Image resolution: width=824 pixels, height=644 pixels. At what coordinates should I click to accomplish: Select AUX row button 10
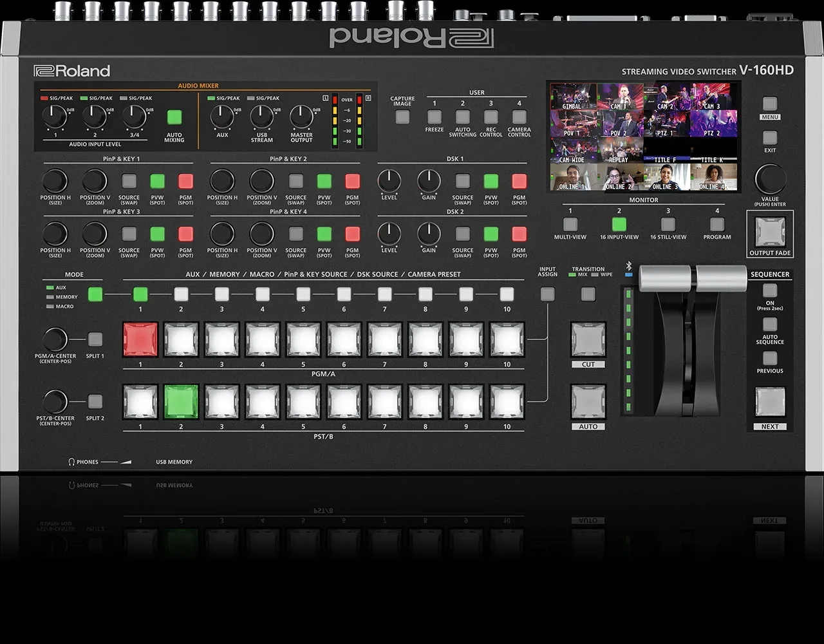point(507,294)
